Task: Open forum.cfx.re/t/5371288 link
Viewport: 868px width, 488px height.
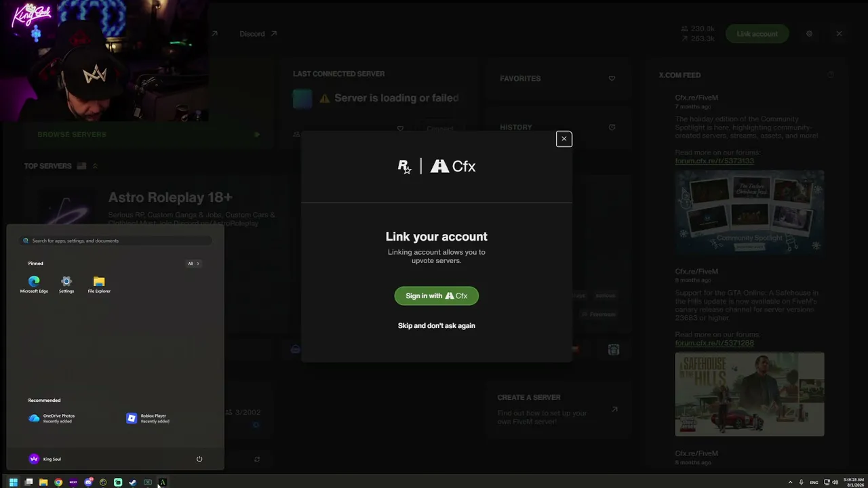Action: click(x=714, y=343)
